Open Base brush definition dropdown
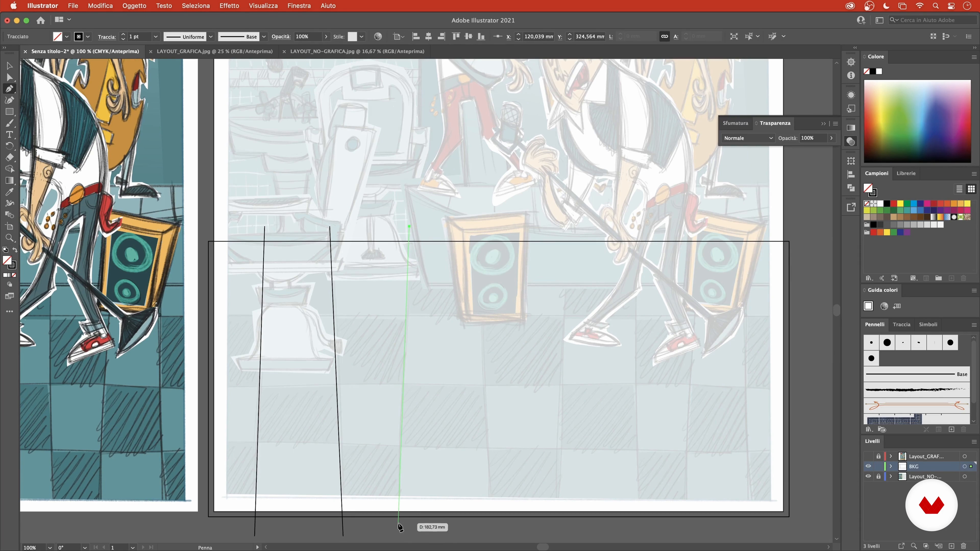980x551 pixels. pyautogui.click(x=264, y=36)
